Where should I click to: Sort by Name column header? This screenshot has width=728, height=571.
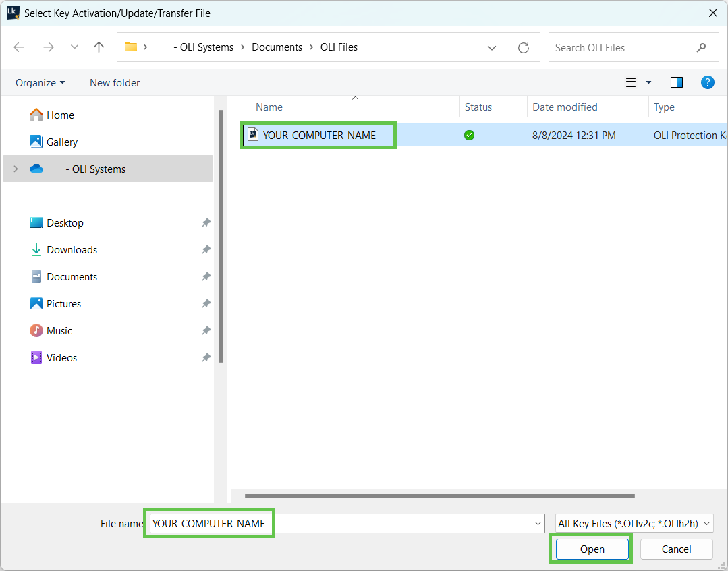coord(269,107)
